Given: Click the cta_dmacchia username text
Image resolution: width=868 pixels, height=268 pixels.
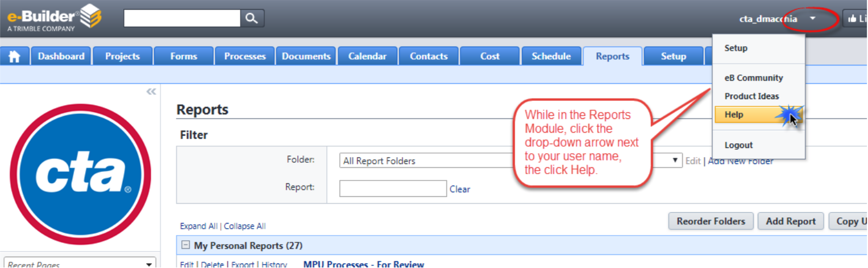Looking at the screenshot, I should pyautogui.click(x=768, y=19).
